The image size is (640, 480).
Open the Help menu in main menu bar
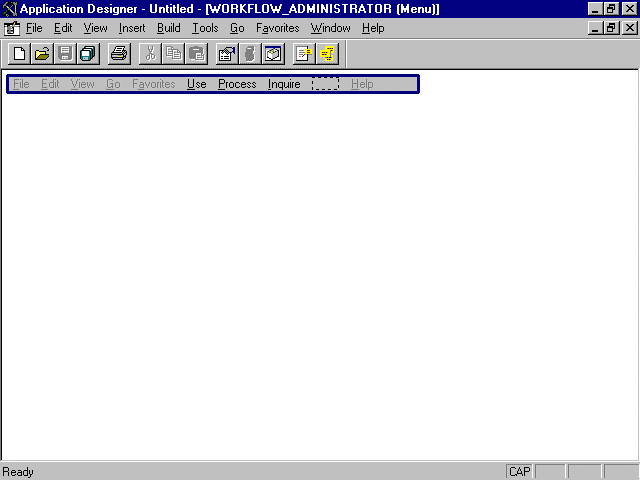point(373,28)
